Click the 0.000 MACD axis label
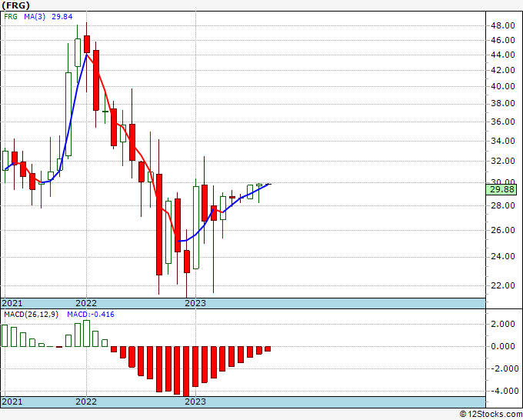Viewport: 523px width, 420px height. pyautogui.click(x=503, y=347)
